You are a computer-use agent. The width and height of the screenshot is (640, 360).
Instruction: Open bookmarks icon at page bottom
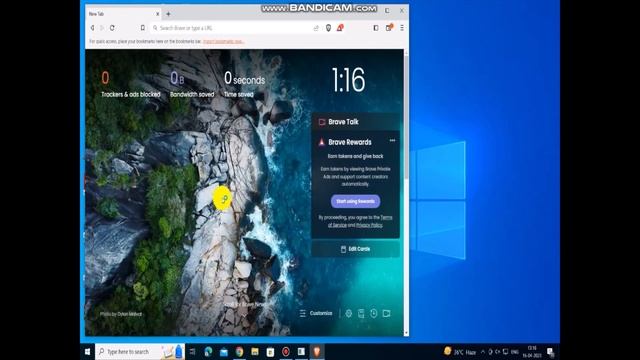(x=361, y=313)
